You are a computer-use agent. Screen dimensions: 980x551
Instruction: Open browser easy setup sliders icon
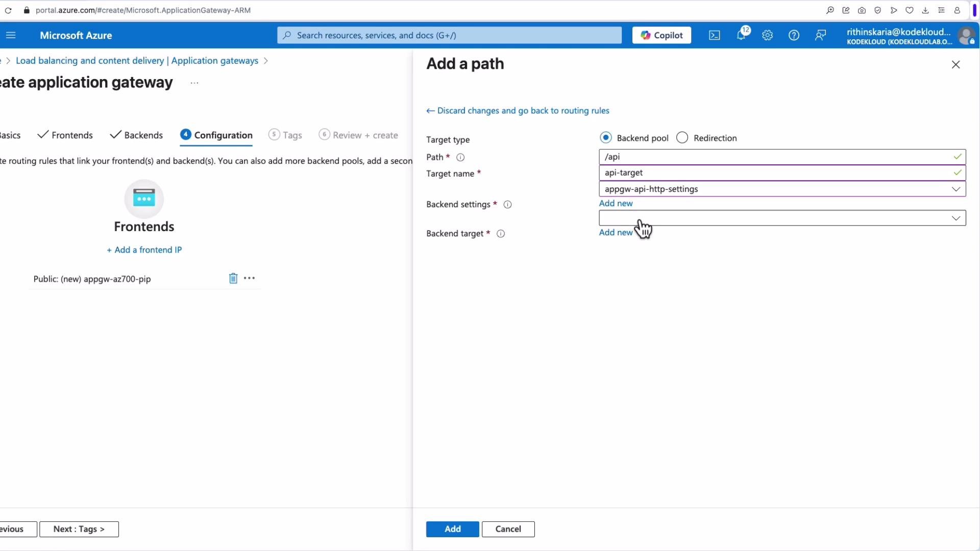coord(941,10)
